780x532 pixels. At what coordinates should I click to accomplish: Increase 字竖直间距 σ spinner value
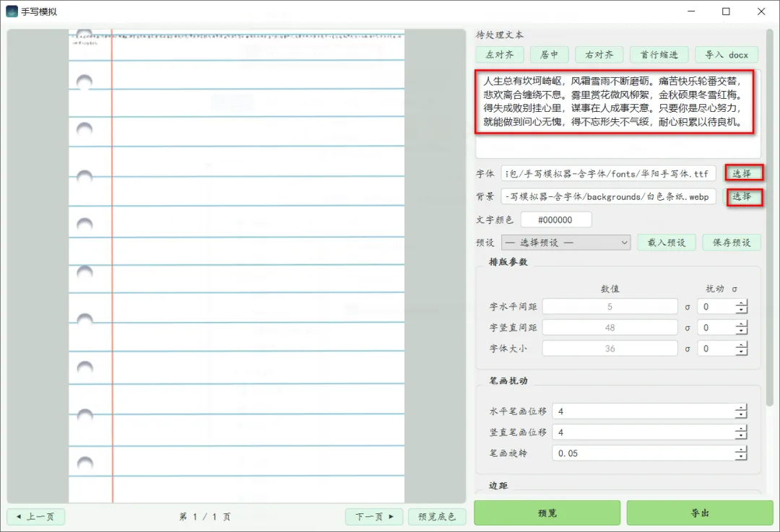[741, 323]
